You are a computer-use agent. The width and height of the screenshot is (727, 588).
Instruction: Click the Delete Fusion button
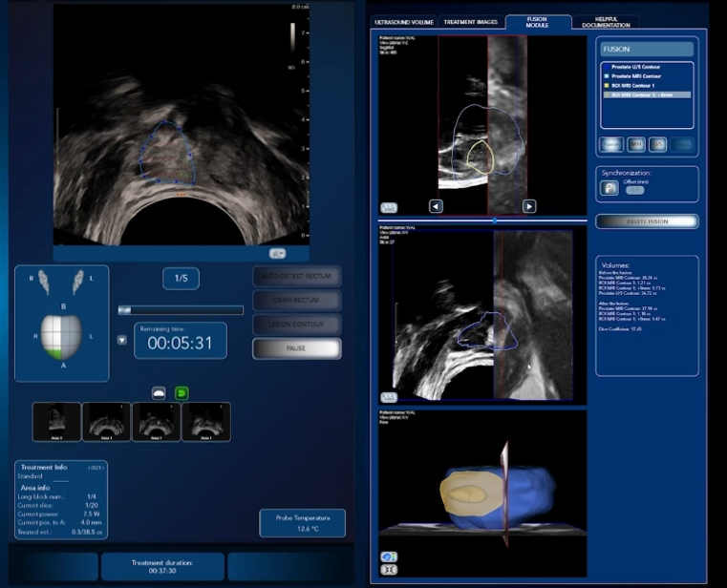pyautogui.click(x=647, y=221)
